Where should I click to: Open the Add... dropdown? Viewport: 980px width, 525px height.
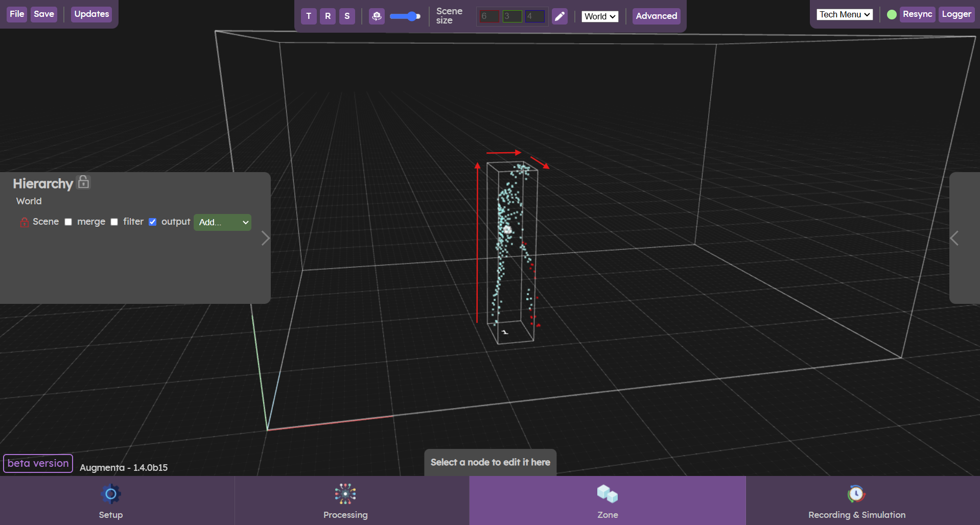click(x=222, y=222)
